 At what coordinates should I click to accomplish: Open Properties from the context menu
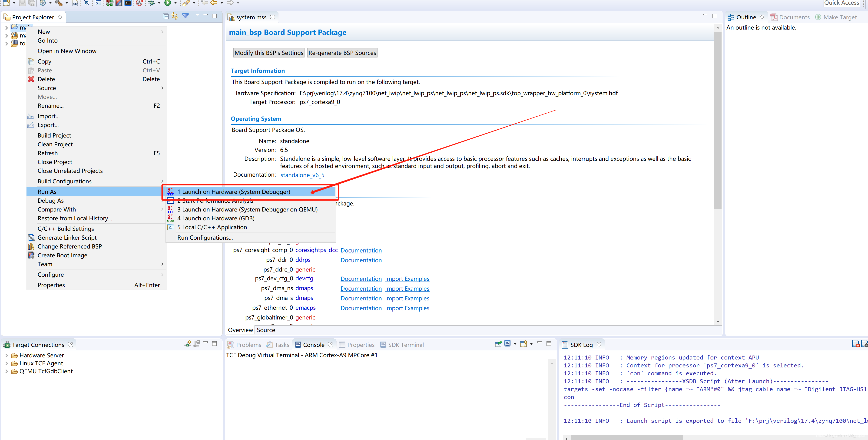pos(96,285)
